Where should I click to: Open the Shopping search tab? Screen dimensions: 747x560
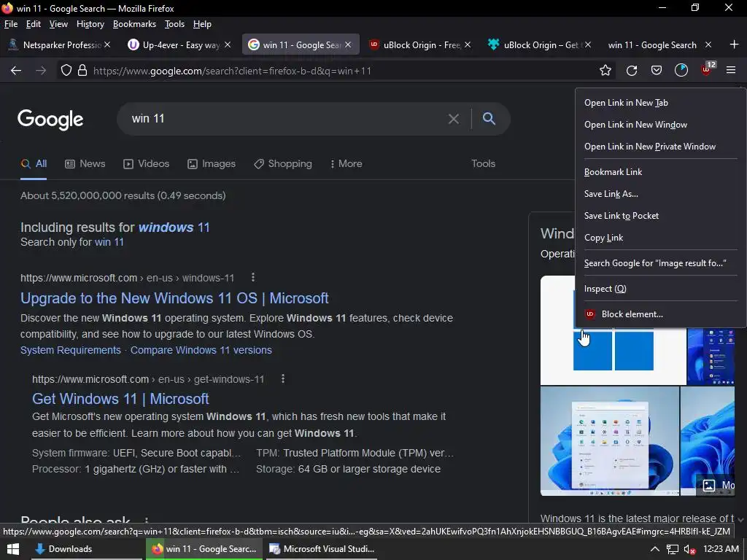[283, 164]
